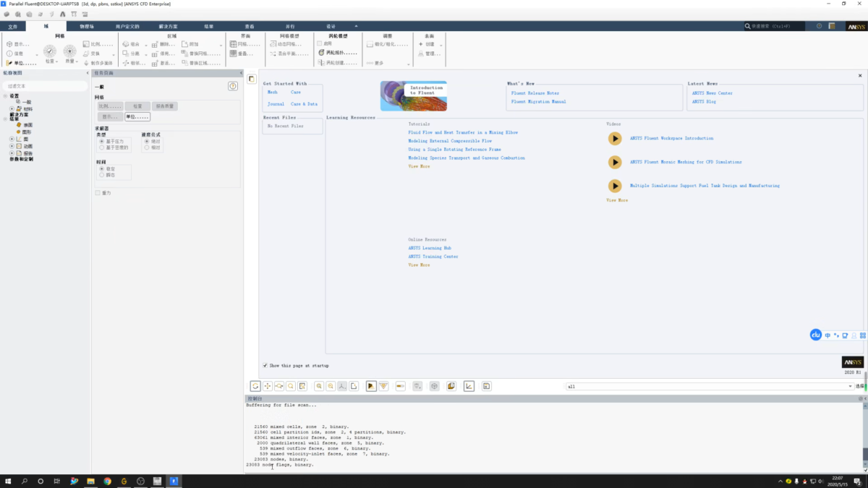
Task: Open the ANSYS News Center link
Action: tap(712, 93)
